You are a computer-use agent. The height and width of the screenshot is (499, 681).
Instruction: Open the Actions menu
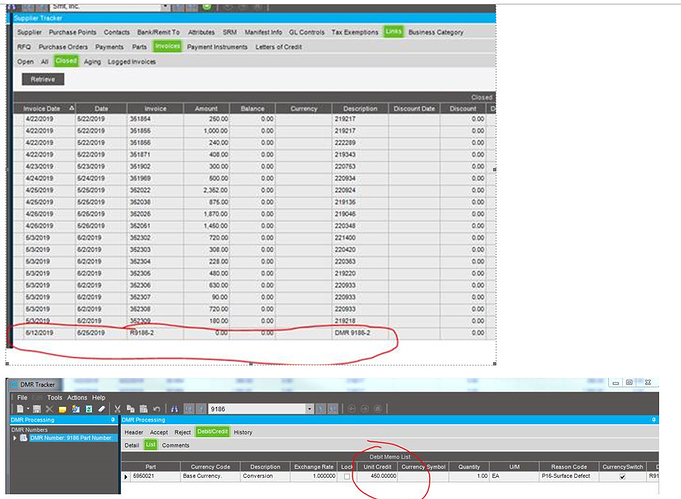pyautogui.click(x=77, y=397)
